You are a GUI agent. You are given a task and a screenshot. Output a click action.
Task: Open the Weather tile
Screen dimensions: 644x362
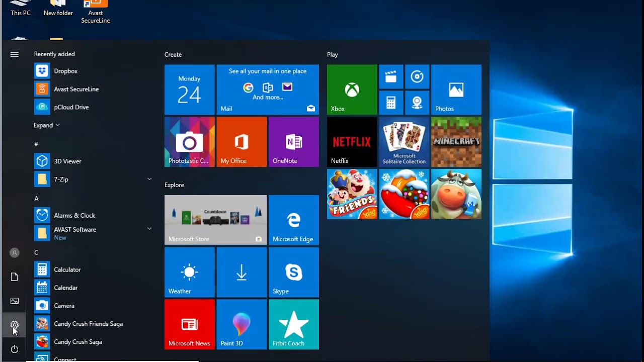pos(190,273)
